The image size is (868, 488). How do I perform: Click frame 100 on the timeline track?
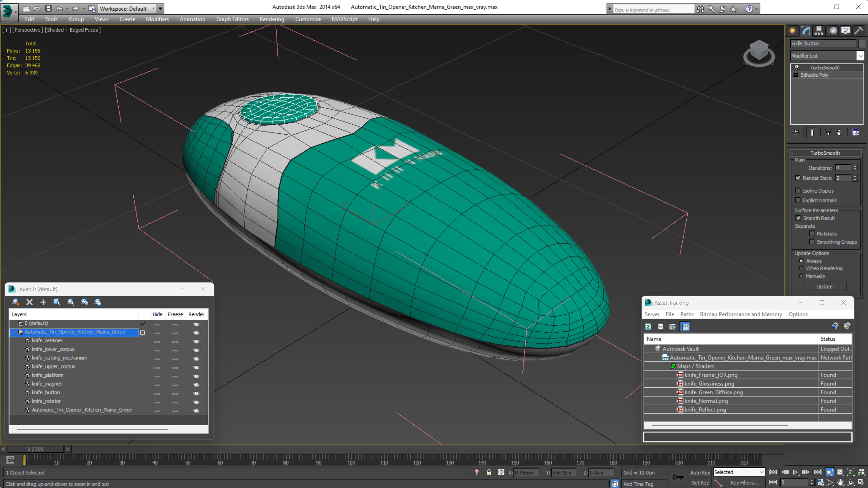[351, 458]
